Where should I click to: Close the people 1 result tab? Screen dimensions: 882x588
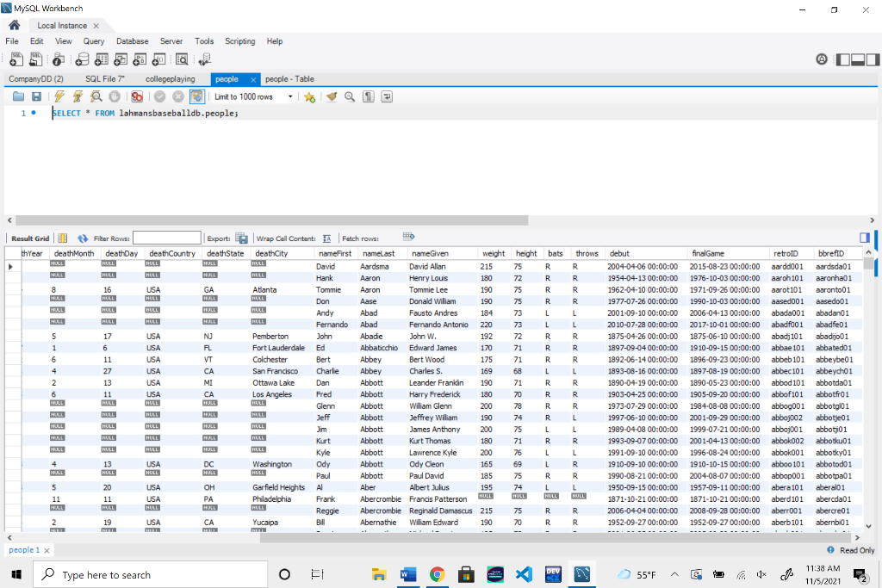point(47,550)
